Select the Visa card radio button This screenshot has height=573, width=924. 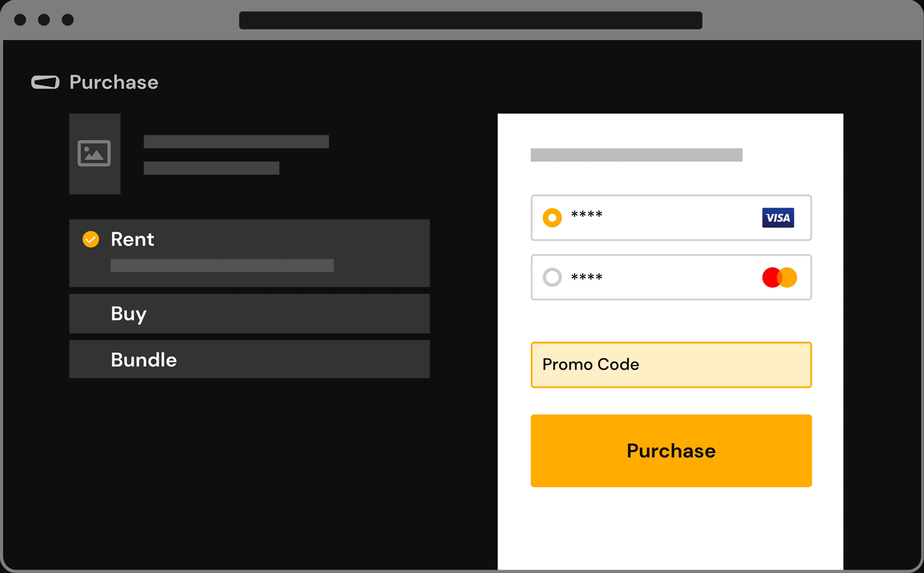coord(552,218)
